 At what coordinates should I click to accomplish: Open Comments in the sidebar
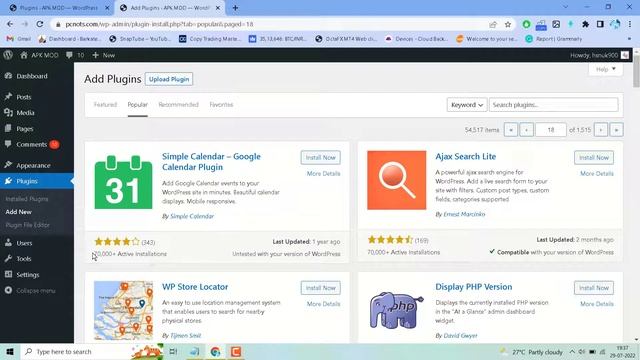(x=31, y=144)
